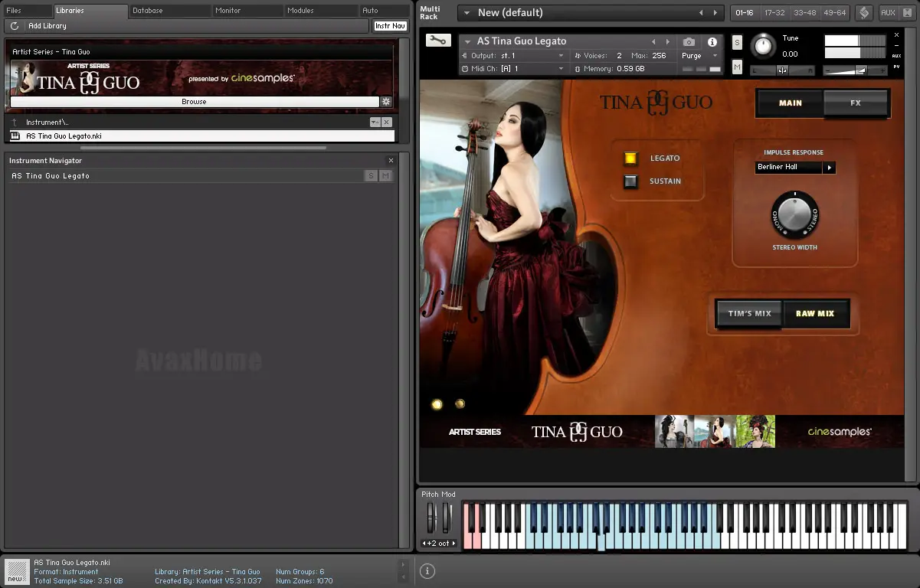Open the Monitor tab
The image size is (920, 588).
pos(248,11)
